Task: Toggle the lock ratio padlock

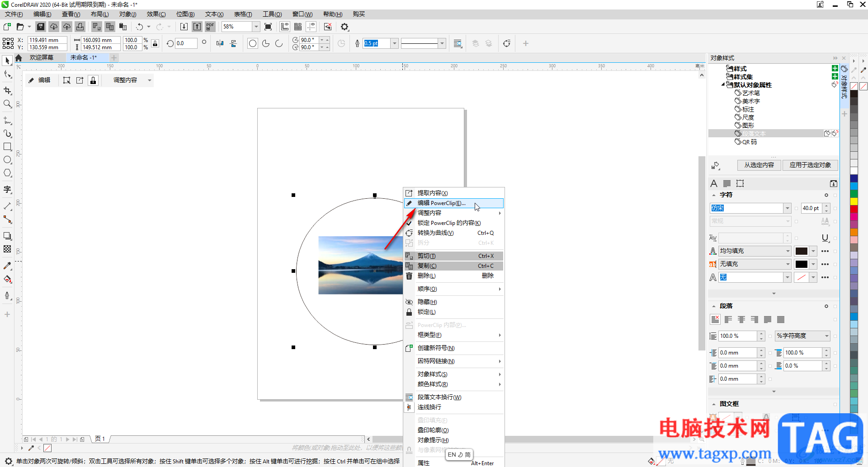Action: coord(155,43)
